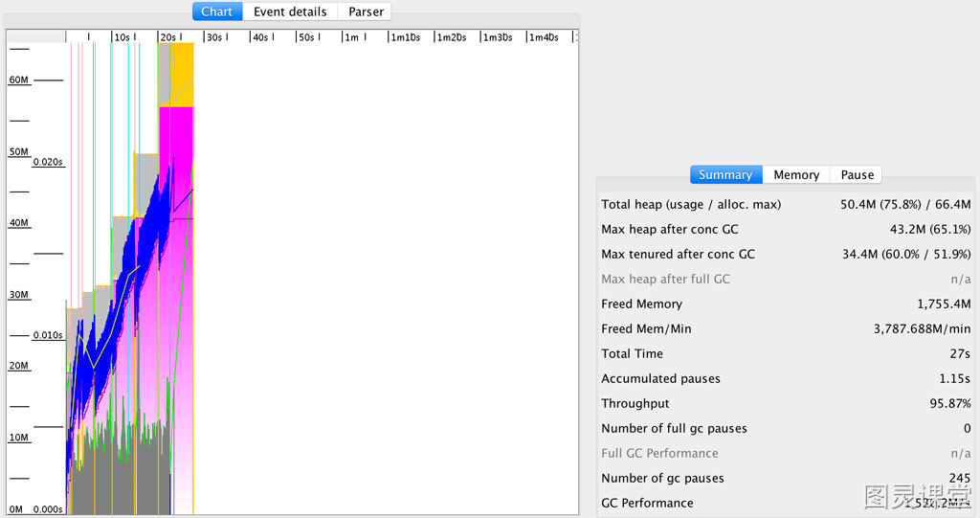
Task: Click the 40s timeline marker
Action: click(x=260, y=37)
